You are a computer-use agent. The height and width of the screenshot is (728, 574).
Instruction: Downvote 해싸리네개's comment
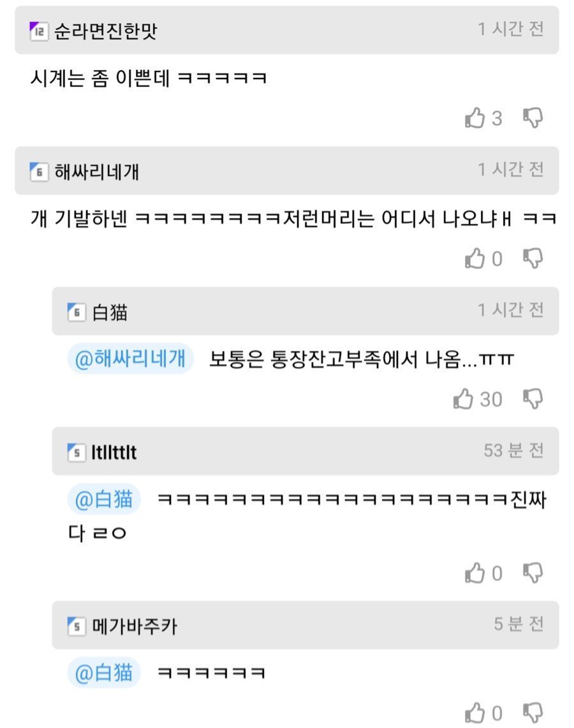click(x=533, y=258)
